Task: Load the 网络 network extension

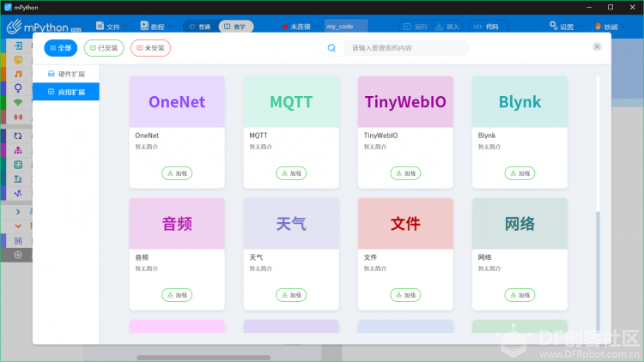Action: (520, 295)
